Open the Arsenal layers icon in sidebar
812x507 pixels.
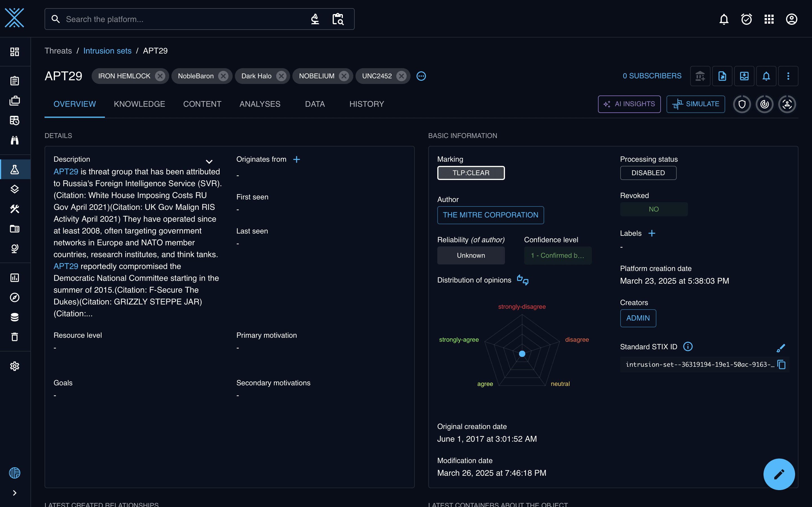pos(15,189)
